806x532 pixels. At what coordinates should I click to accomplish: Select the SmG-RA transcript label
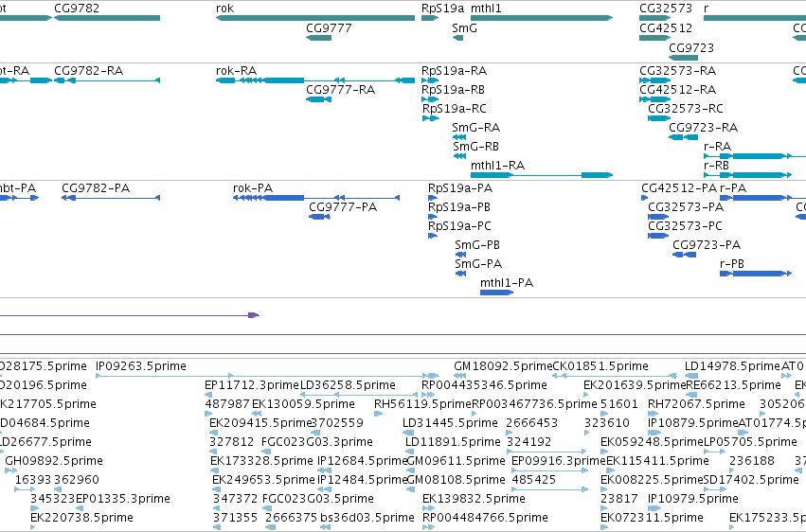(x=476, y=128)
